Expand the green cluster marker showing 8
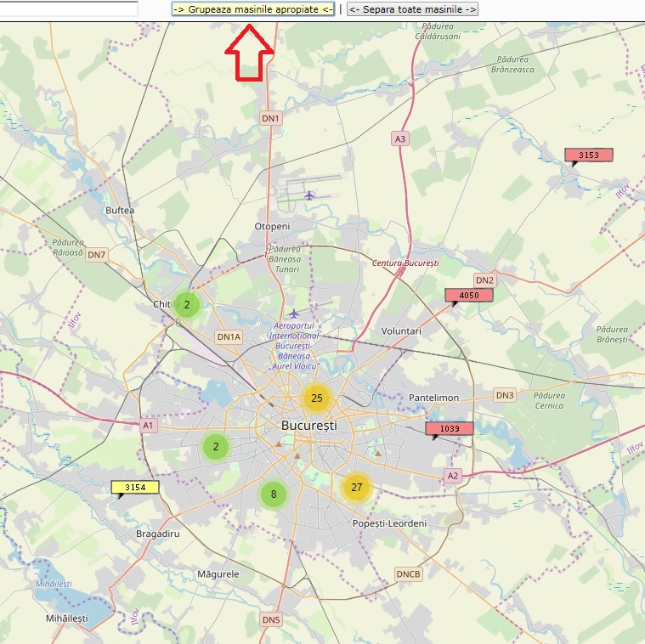The image size is (645, 644). coord(273,494)
